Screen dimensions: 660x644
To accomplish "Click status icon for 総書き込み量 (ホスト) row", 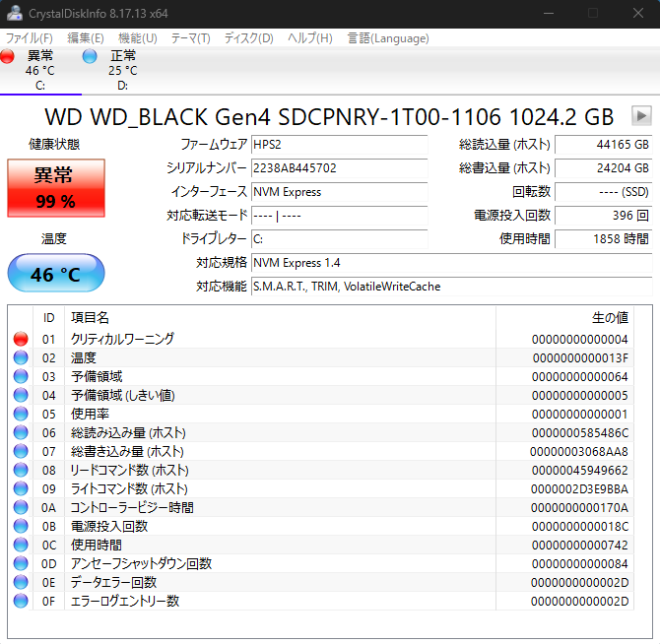I will 21,451.
